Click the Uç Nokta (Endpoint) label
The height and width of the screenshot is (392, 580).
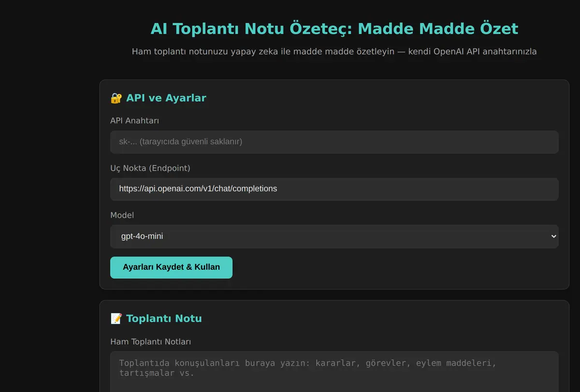click(150, 168)
